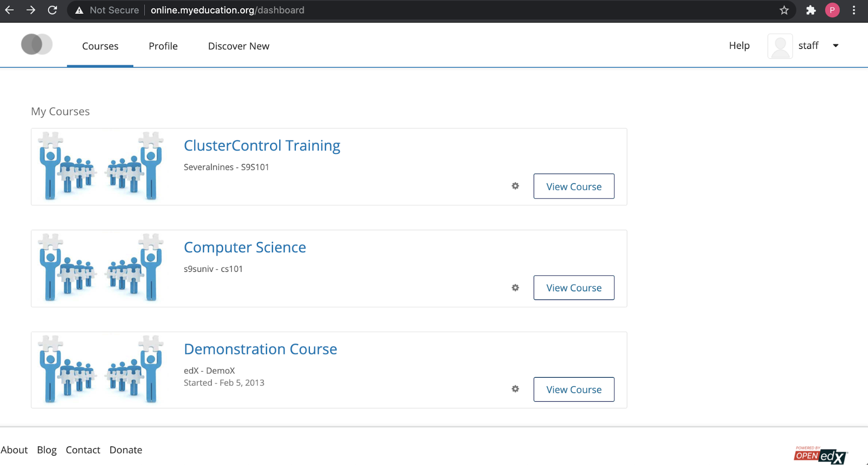Open the Computer Science title link
Screen dimensions: 868x465
(245, 247)
